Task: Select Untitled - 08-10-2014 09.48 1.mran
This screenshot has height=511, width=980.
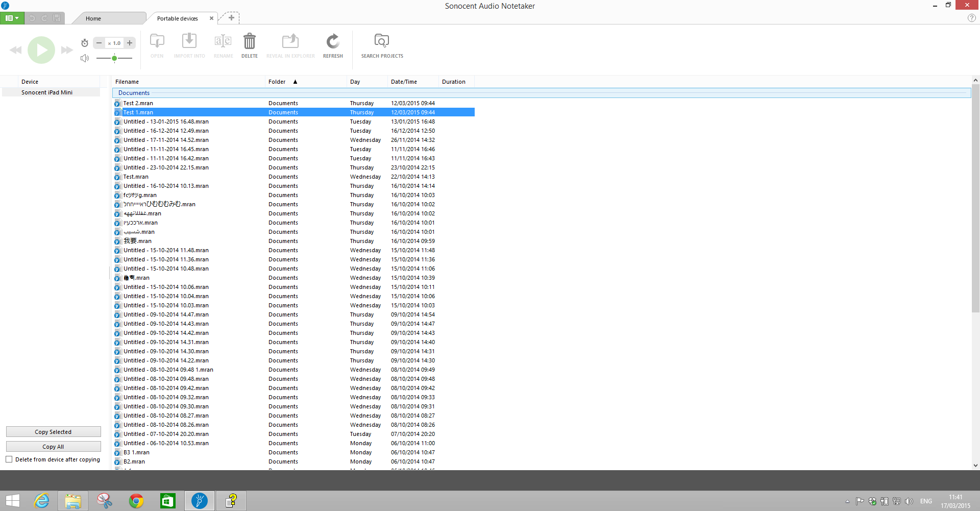Action: click(x=168, y=370)
